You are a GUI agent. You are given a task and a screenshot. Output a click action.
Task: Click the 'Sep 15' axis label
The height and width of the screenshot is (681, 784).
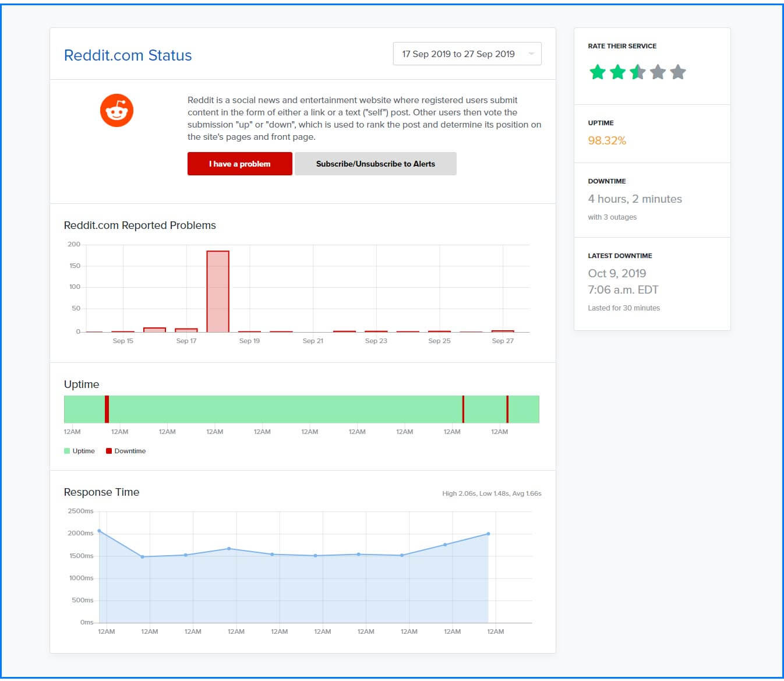[x=123, y=341]
